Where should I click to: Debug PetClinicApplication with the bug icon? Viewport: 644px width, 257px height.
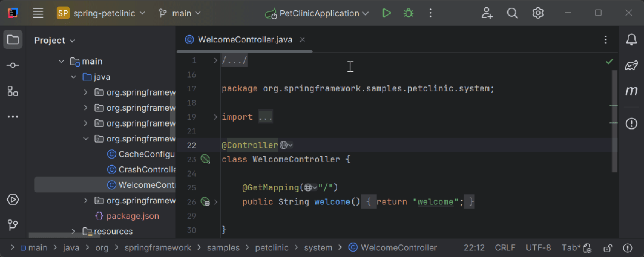pyautogui.click(x=408, y=13)
